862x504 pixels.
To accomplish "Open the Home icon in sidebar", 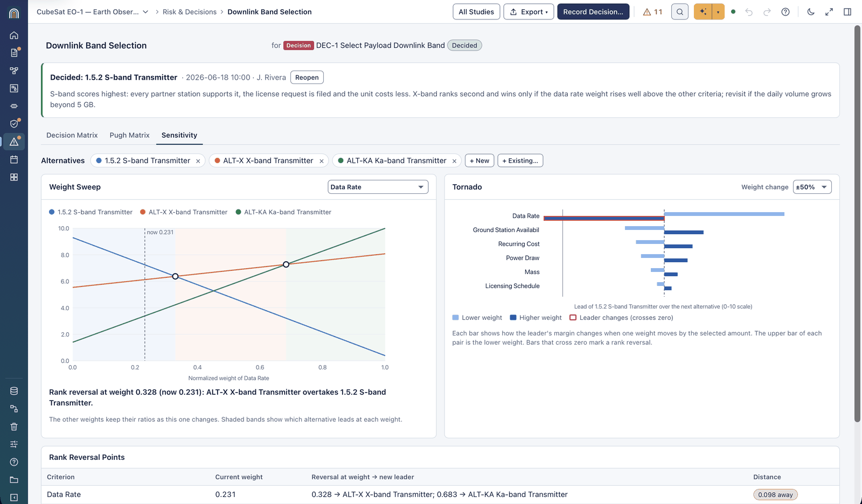I will coord(14,35).
